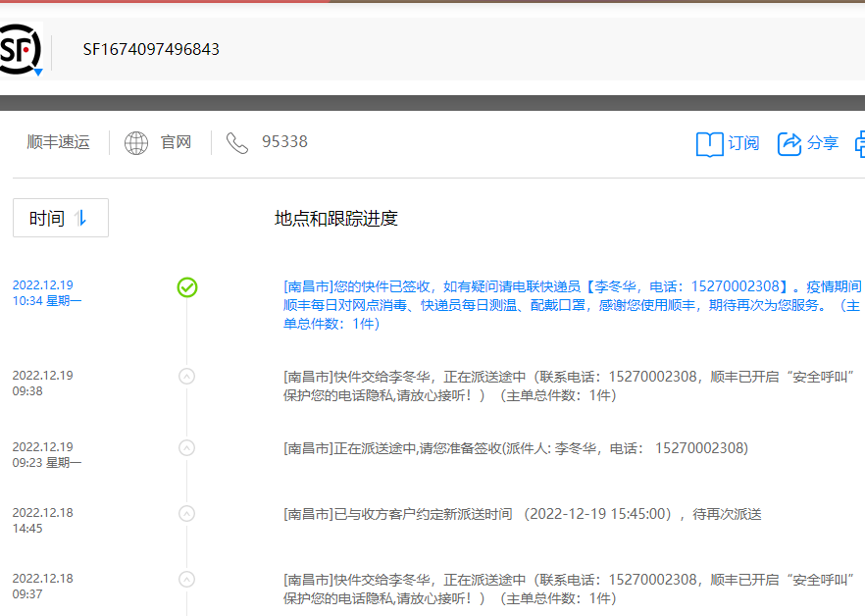Click the up-down sort arrows beside 时间
Screen dimensions: 865x616
click(80, 218)
